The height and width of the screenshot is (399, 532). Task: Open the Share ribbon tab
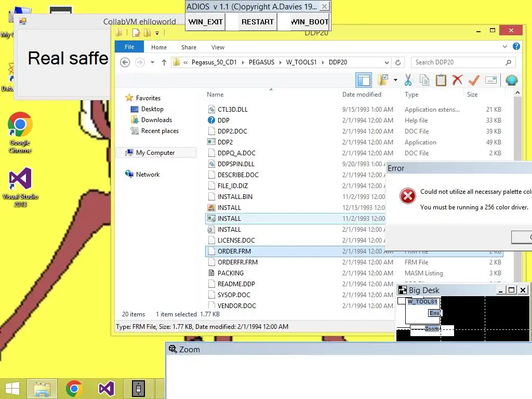[189, 47]
